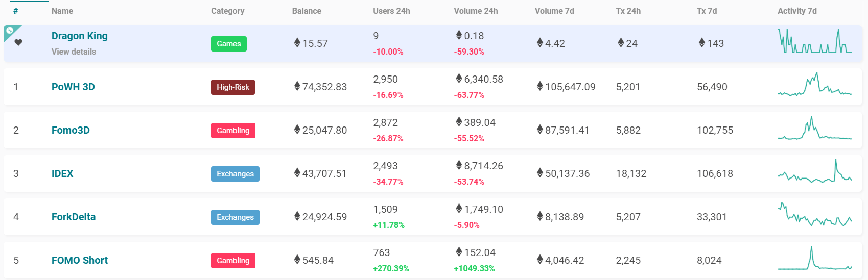Screen dimensions: 868x280
Task: Click the Activity 7d column header
Action: point(797,11)
